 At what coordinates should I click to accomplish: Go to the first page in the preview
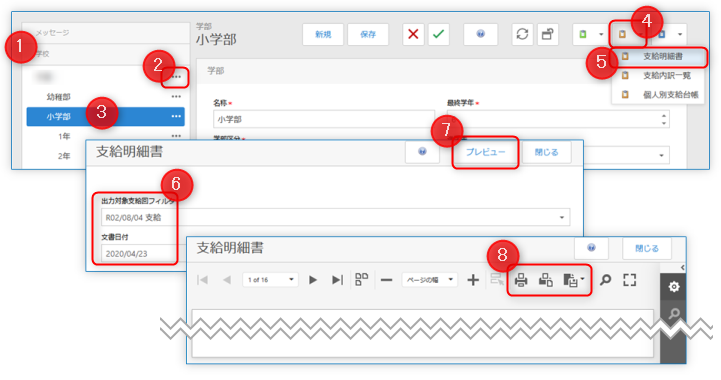(x=202, y=280)
